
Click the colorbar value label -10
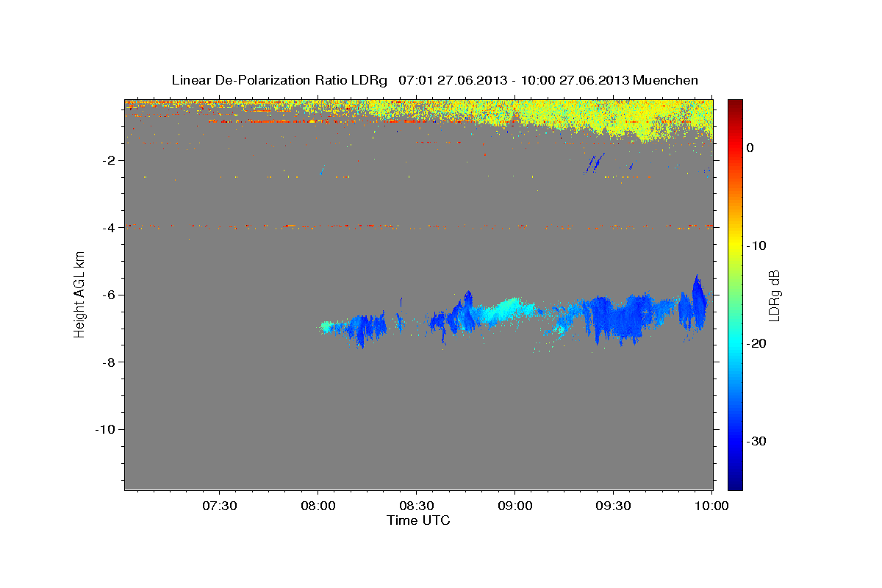757,245
